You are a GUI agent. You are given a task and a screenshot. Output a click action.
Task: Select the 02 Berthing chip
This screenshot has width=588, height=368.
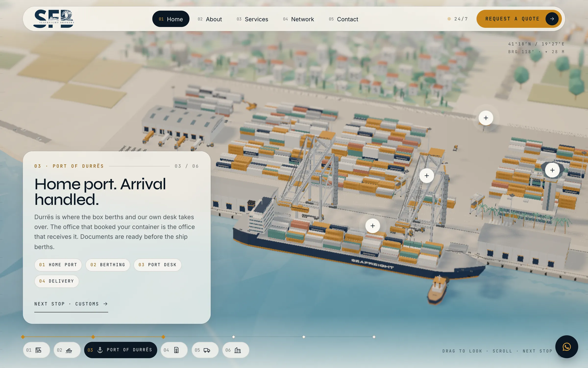108,265
